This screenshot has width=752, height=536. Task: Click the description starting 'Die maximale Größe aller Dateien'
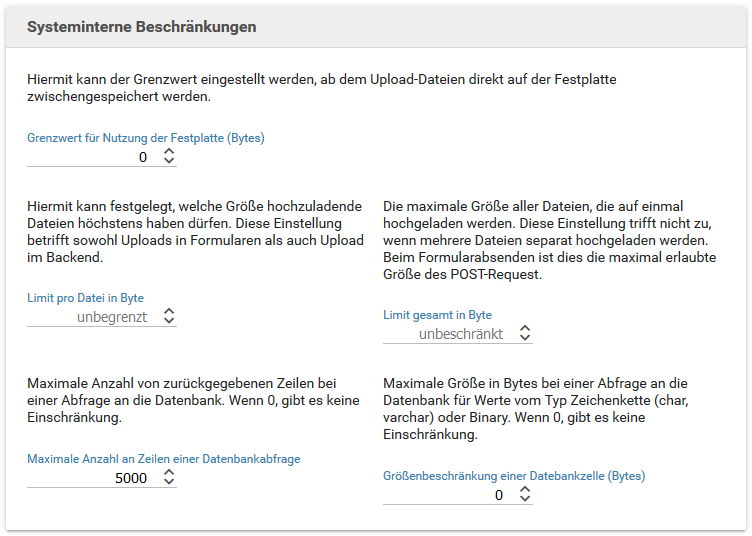(x=550, y=240)
